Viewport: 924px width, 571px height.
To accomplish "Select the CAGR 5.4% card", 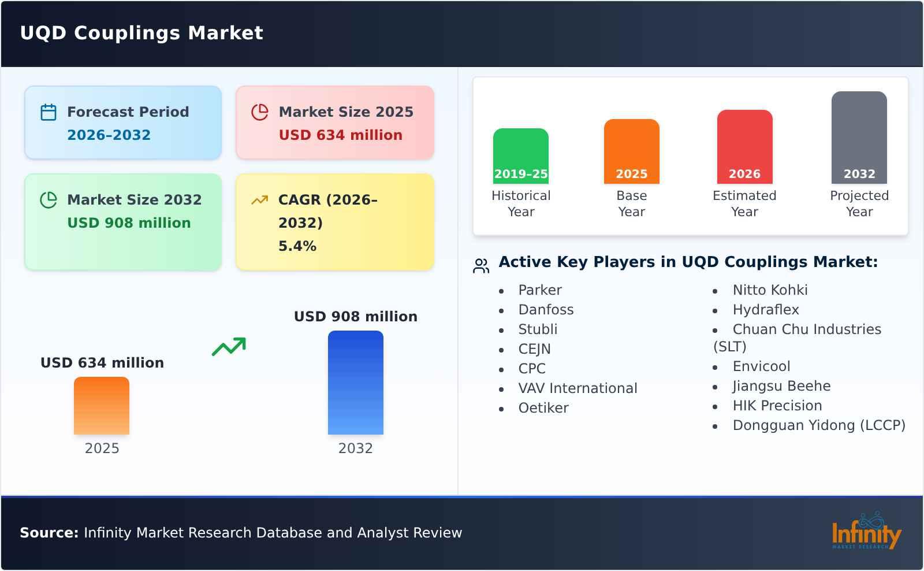I will click(x=335, y=222).
